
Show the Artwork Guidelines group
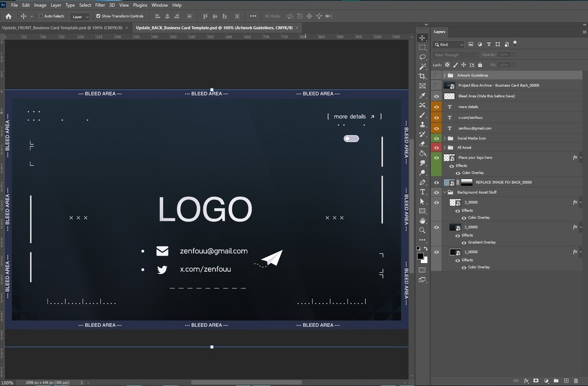(x=436, y=75)
